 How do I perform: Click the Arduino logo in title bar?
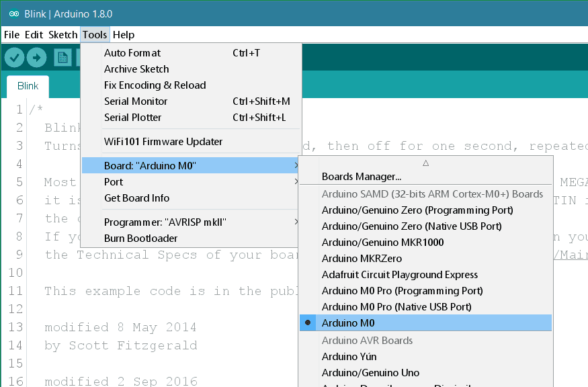[x=13, y=13]
